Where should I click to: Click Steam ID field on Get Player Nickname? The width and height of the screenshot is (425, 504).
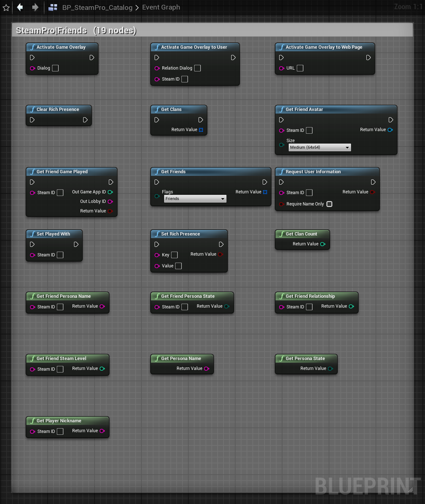tap(60, 431)
